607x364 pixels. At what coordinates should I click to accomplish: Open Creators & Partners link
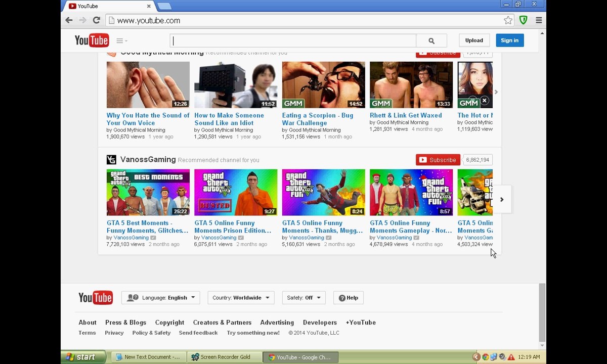[222, 323]
